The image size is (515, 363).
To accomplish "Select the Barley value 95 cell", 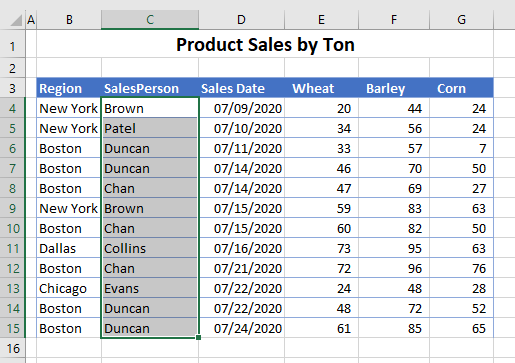I will [394, 248].
